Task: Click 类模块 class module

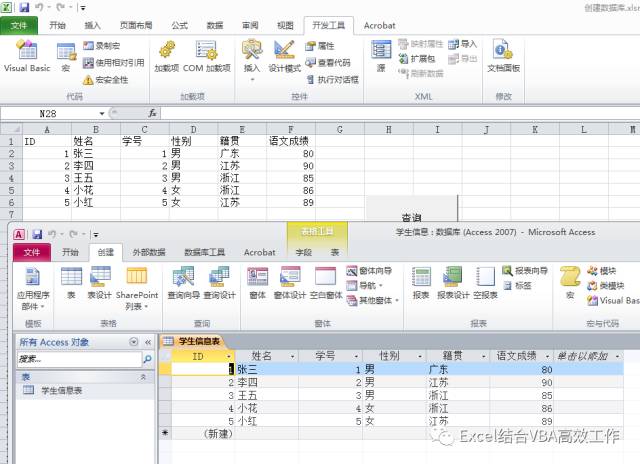Action: click(x=606, y=285)
